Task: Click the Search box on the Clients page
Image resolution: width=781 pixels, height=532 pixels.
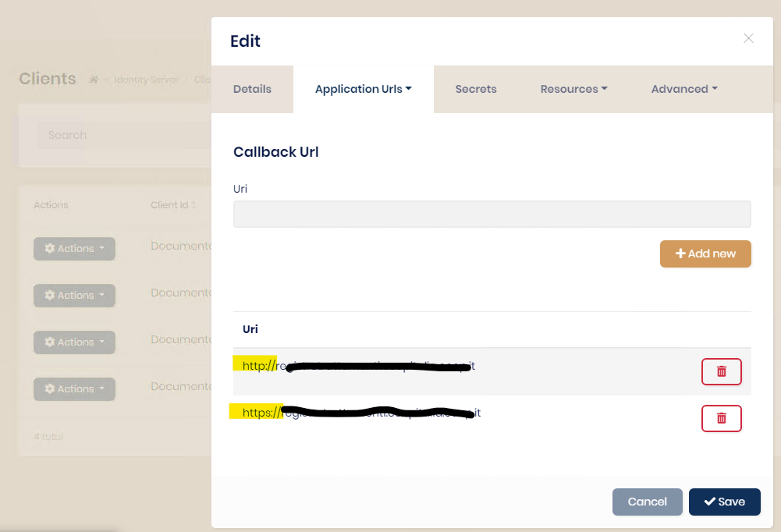Action: coord(117,135)
